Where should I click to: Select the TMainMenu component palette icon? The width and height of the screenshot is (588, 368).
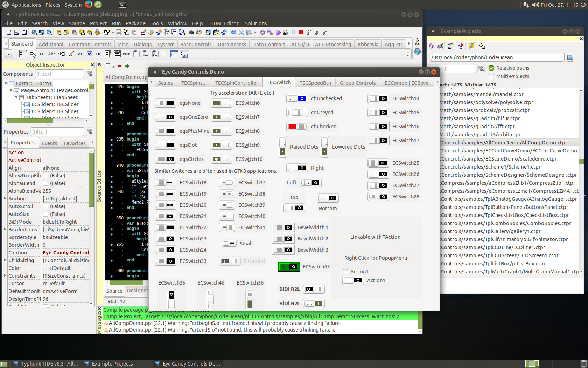coord(23,54)
